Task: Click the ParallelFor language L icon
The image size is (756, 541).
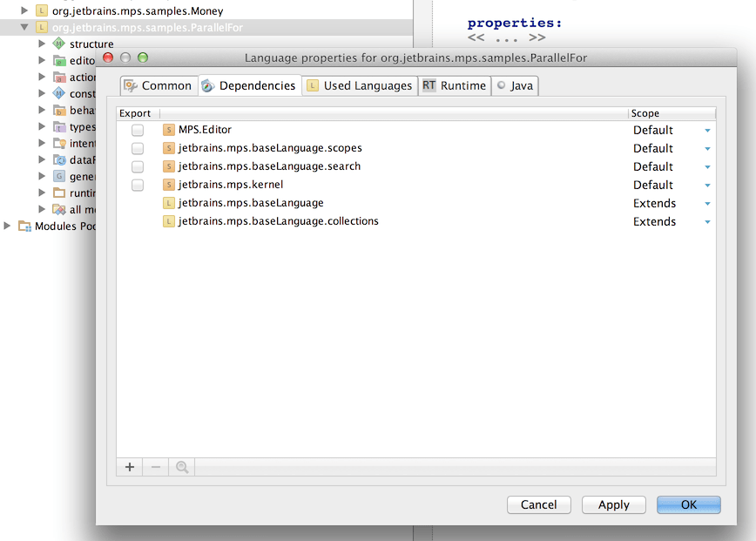Action: pos(42,28)
